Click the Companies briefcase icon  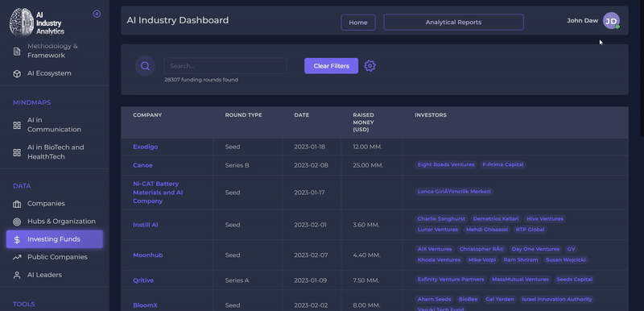[17, 204]
